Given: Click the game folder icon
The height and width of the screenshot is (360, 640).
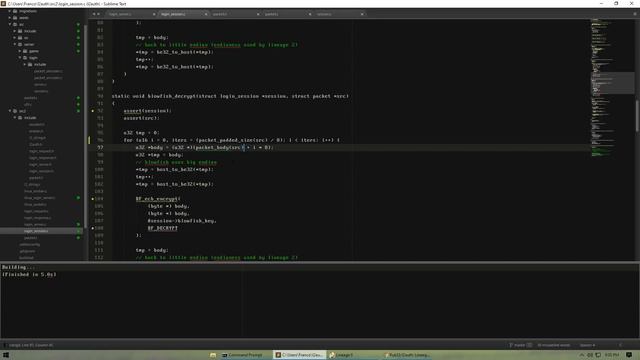Looking at the screenshot, I should tap(25, 51).
